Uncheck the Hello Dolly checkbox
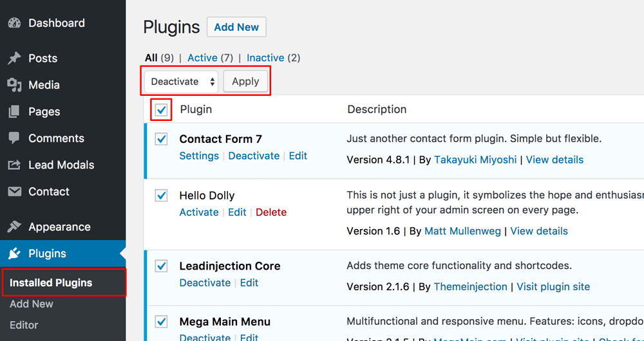The height and width of the screenshot is (341, 644). click(161, 196)
